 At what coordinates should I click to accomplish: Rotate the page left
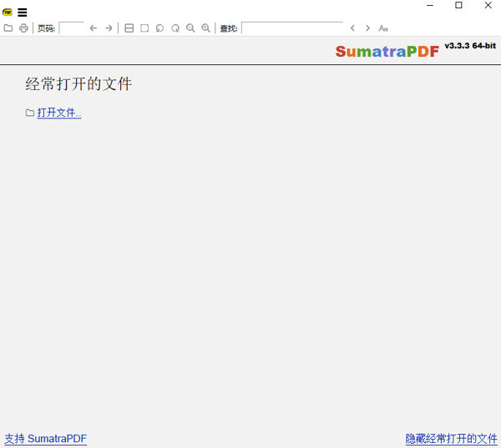point(160,28)
